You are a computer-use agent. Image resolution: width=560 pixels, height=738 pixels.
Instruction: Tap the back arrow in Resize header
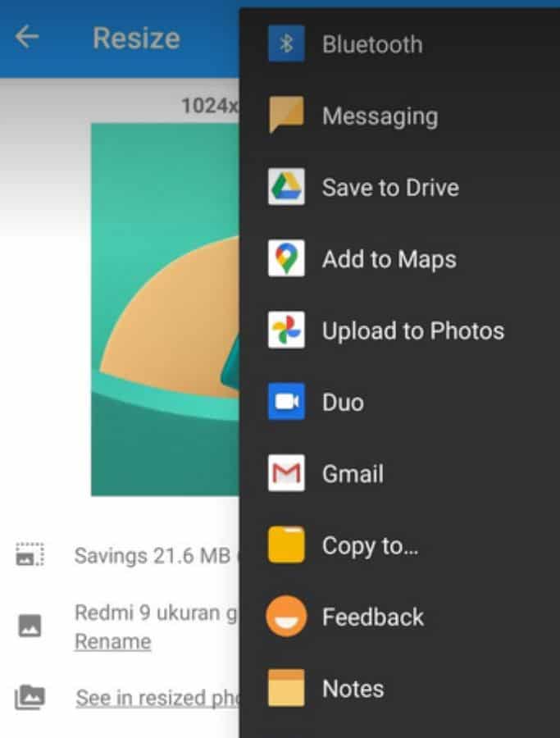coord(27,38)
